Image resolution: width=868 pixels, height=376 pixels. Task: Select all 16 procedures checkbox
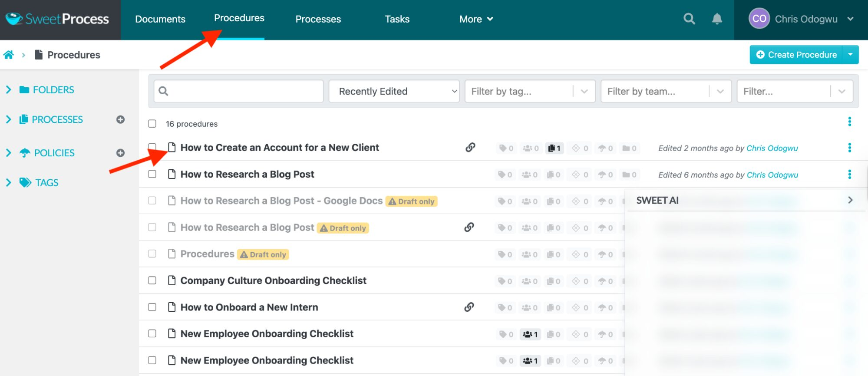(152, 124)
